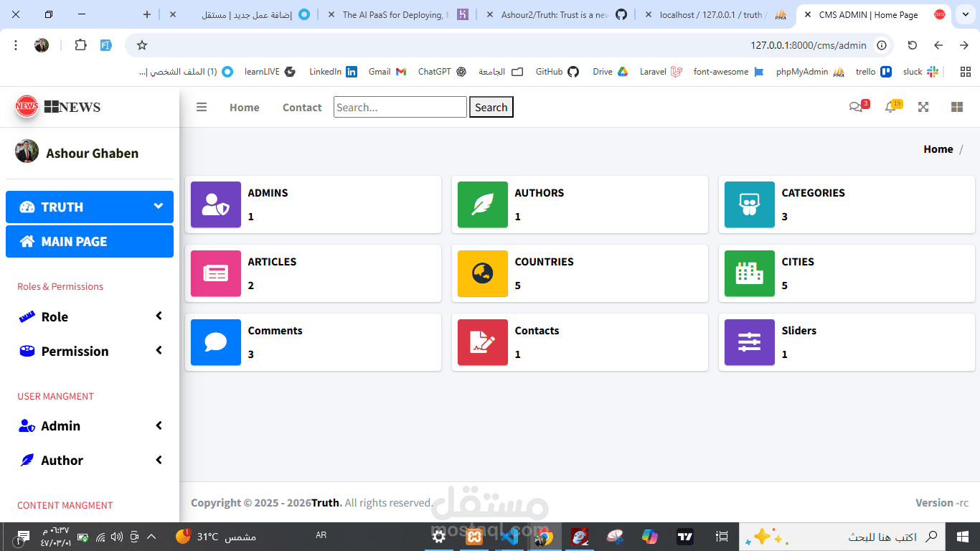Expand the Author menu chevron
The height and width of the screenshot is (551, 980).
(x=159, y=460)
